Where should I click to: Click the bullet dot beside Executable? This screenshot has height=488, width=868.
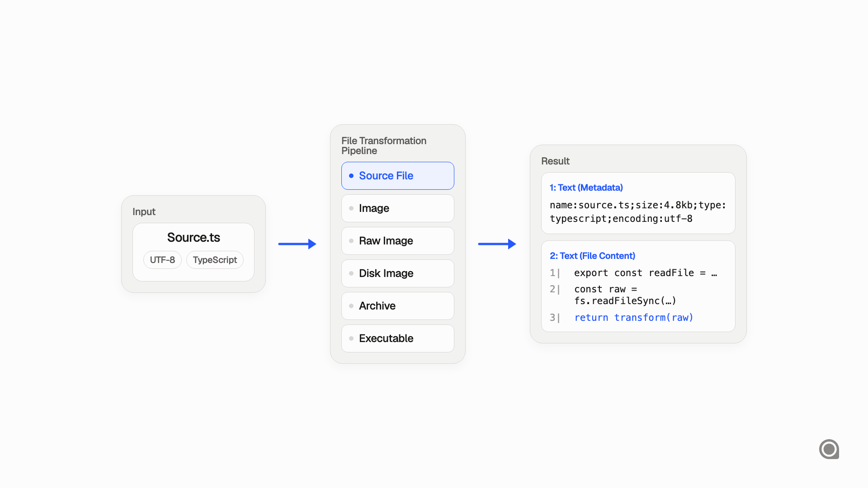pos(351,338)
